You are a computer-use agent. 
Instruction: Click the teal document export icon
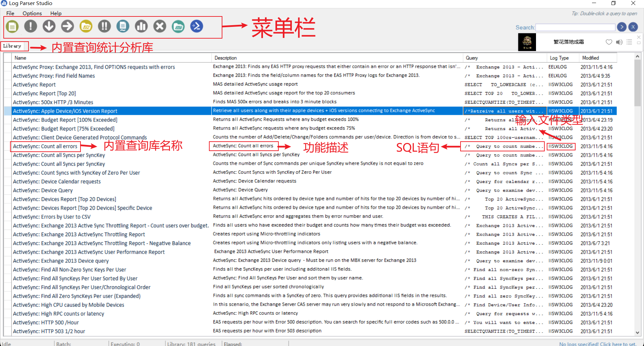point(123,26)
